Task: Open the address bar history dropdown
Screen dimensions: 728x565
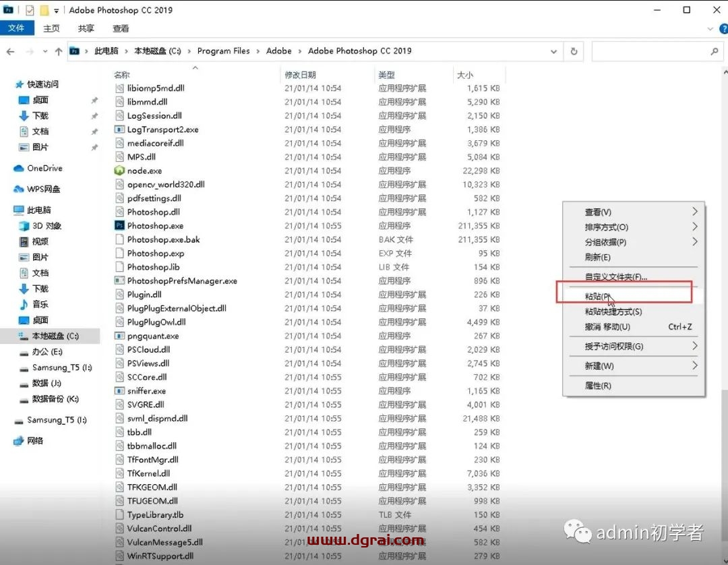Action: pos(553,51)
